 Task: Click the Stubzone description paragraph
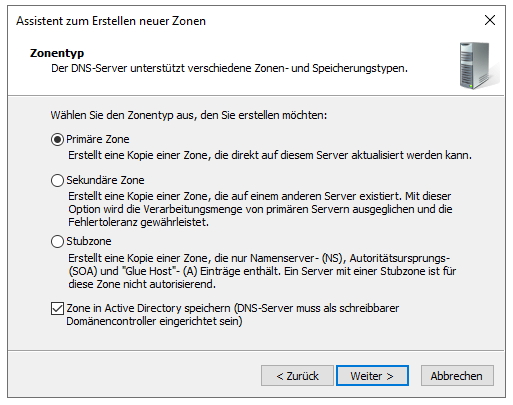click(262, 271)
